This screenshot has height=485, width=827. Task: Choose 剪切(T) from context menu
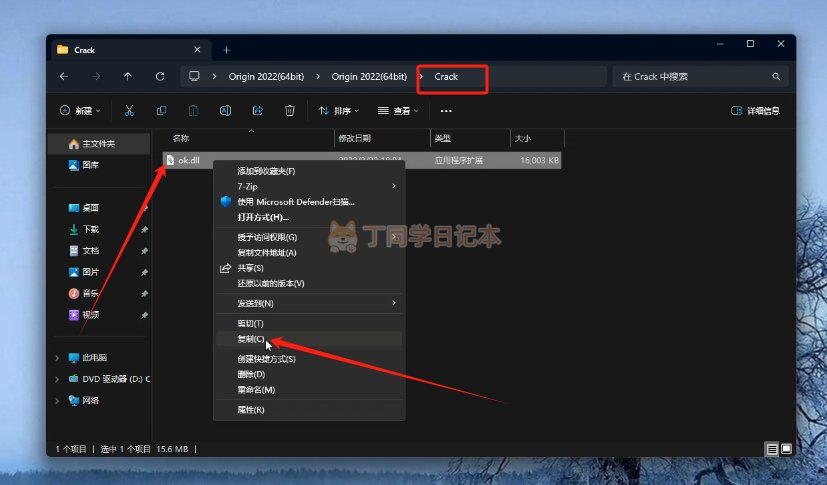tap(309, 323)
